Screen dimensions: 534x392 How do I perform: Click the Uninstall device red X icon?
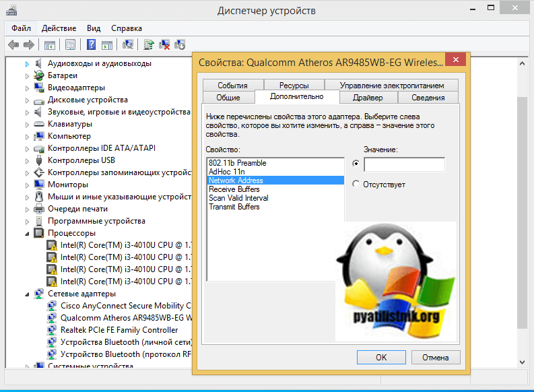point(164,44)
